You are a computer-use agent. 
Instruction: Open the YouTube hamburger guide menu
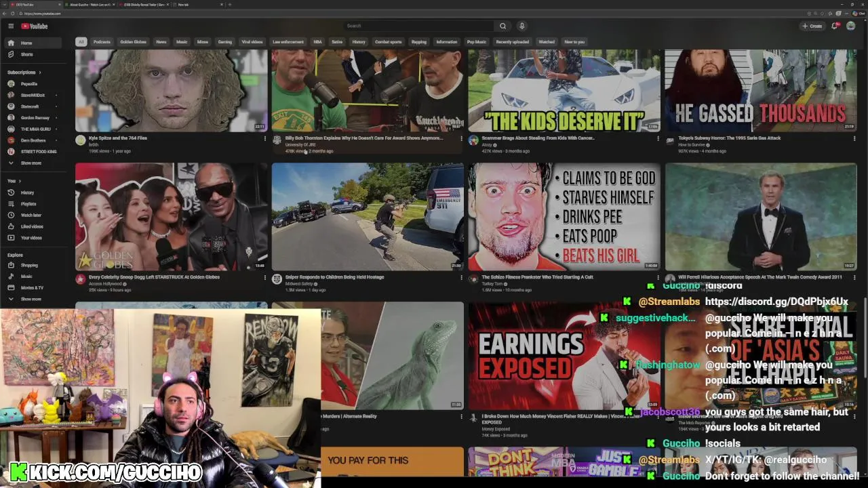pos(11,26)
